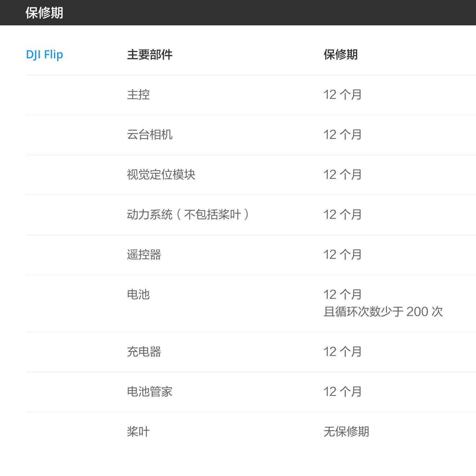
Task: Select the 云台相机 component row
Action: (x=149, y=135)
